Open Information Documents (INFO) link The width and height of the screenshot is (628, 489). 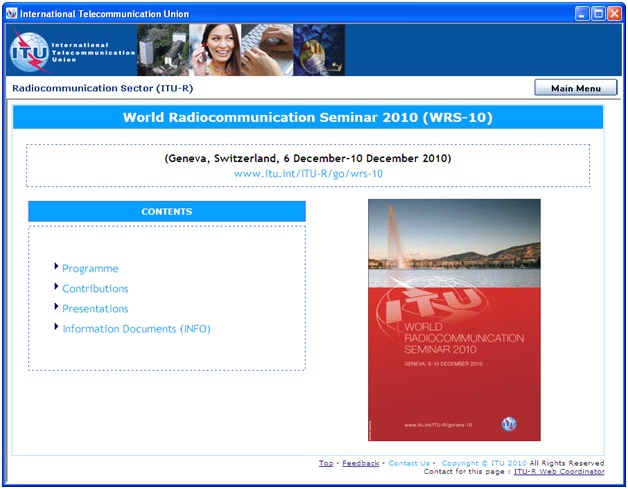click(137, 329)
